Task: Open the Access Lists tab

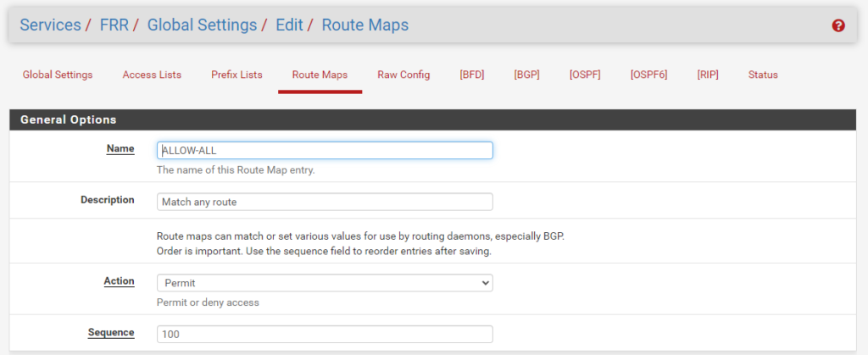Action: point(152,75)
